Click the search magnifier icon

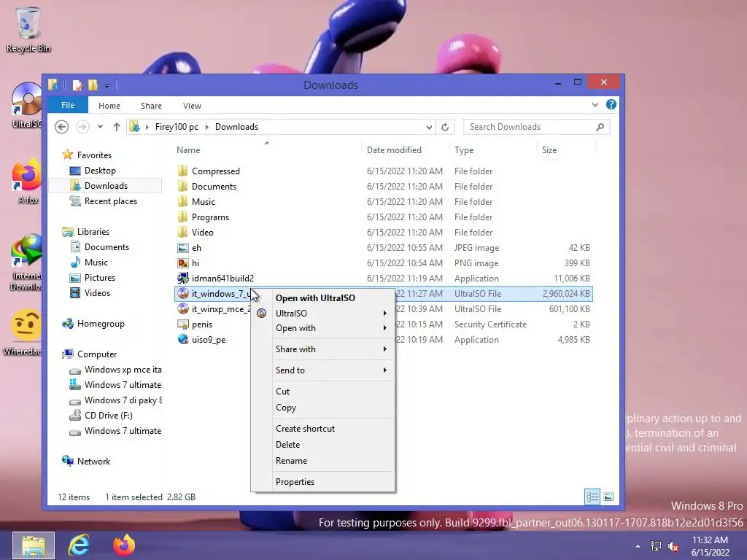pos(600,127)
